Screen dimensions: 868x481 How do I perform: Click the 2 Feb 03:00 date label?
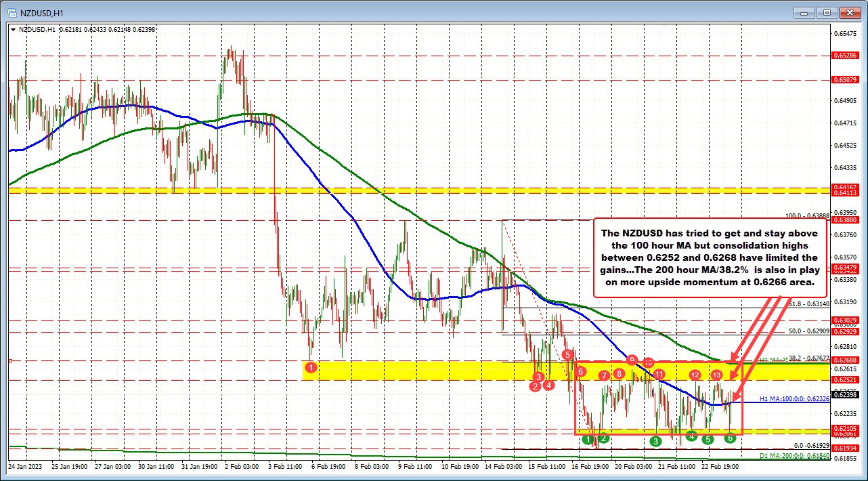pyautogui.click(x=242, y=467)
